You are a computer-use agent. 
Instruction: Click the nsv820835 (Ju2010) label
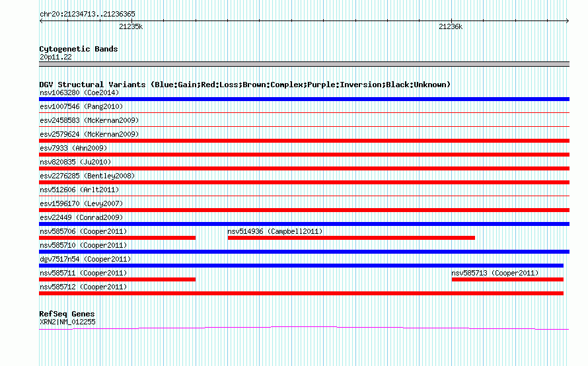tap(75, 162)
